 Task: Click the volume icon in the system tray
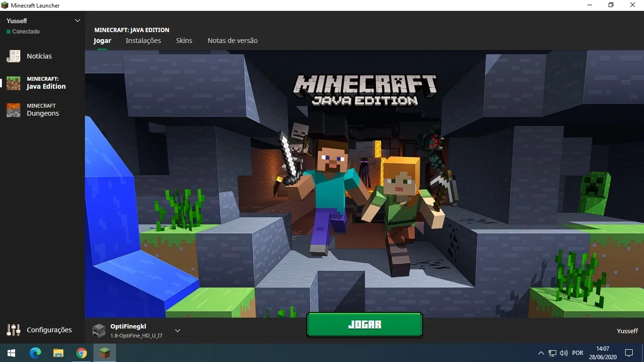(563, 353)
